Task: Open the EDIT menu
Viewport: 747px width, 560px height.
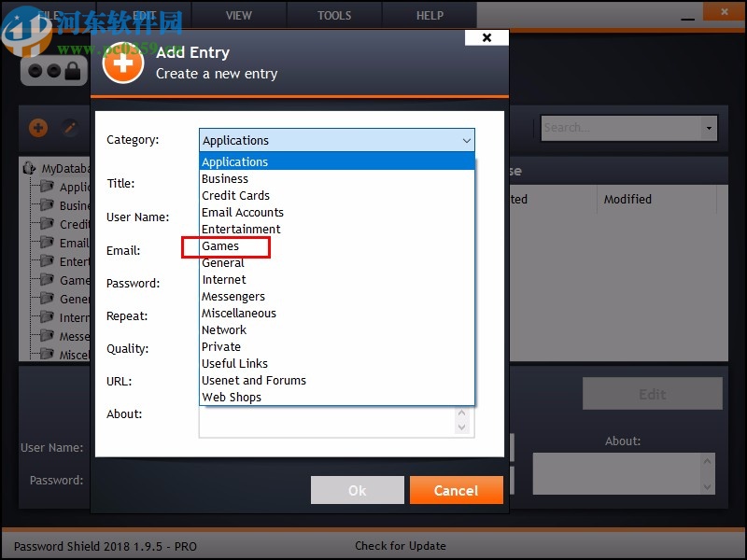Action: point(144,15)
